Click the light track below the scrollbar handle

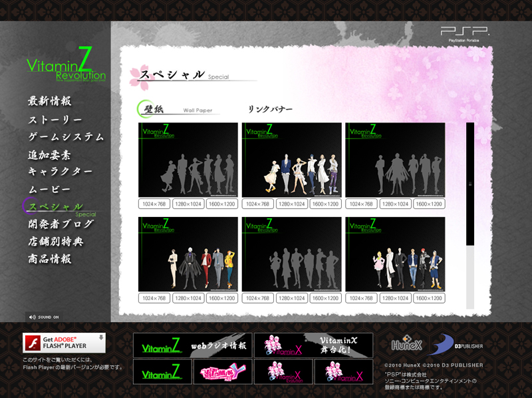click(470, 277)
